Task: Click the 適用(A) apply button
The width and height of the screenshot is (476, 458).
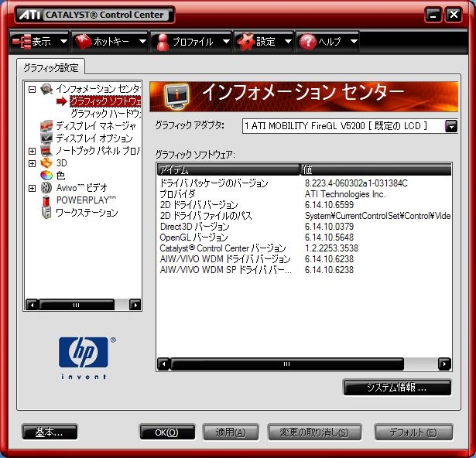Action: click(x=231, y=432)
